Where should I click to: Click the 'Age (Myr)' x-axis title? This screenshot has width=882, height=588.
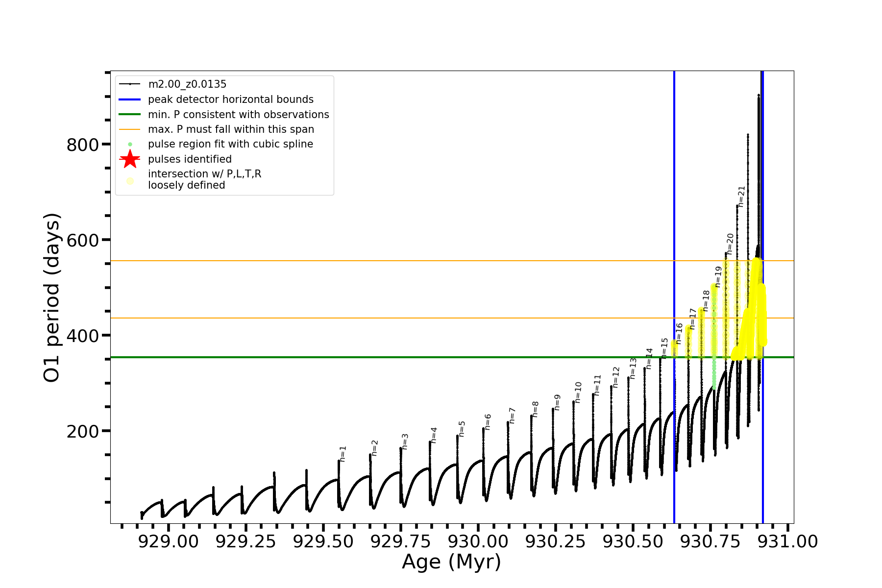pos(451,562)
